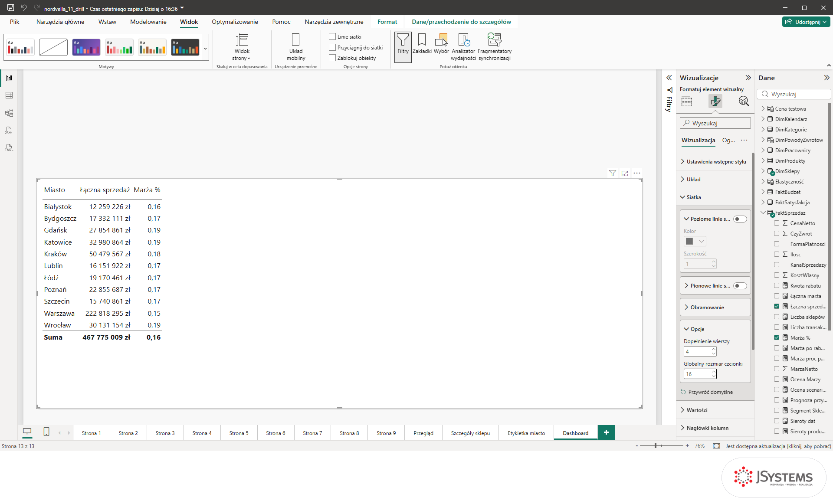Click the visual filter icon above table
The height and width of the screenshot is (504, 833).
(612, 173)
